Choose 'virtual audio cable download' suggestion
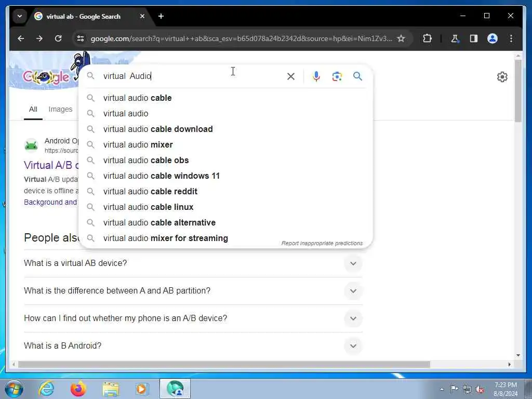Screen dimensions: 532x399 [x=225, y=129]
